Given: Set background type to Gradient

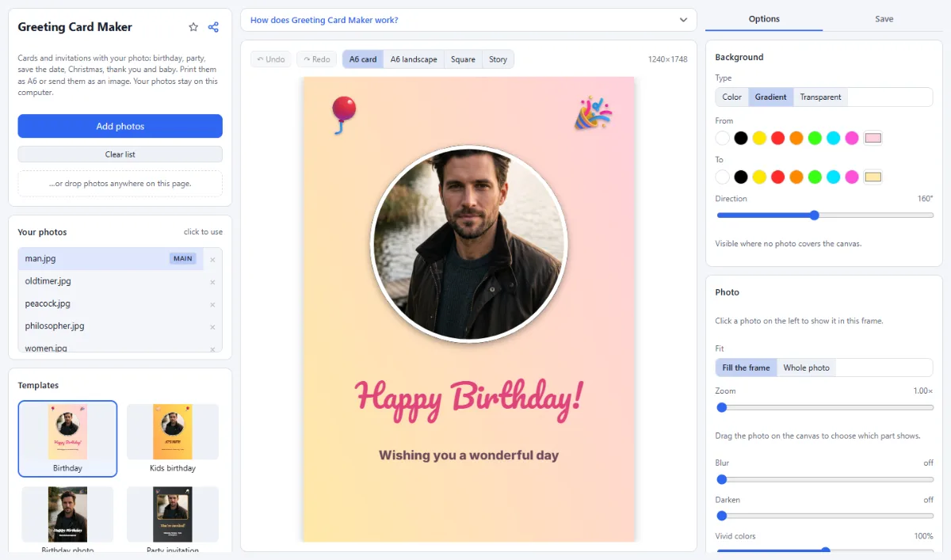Looking at the screenshot, I should [x=771, y=97].
